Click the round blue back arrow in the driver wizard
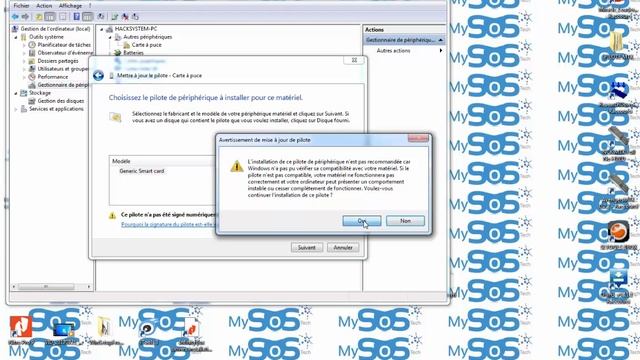Screen dimensions: 640x360 point(98,76)
